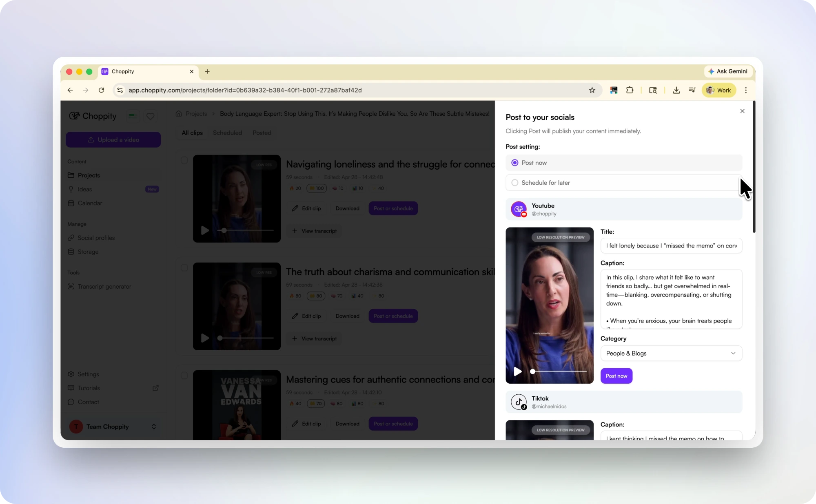Post or schedule Navigating loneliness clip
The image size is (816, 504).
pyautogui.click(x=393, y=208)
